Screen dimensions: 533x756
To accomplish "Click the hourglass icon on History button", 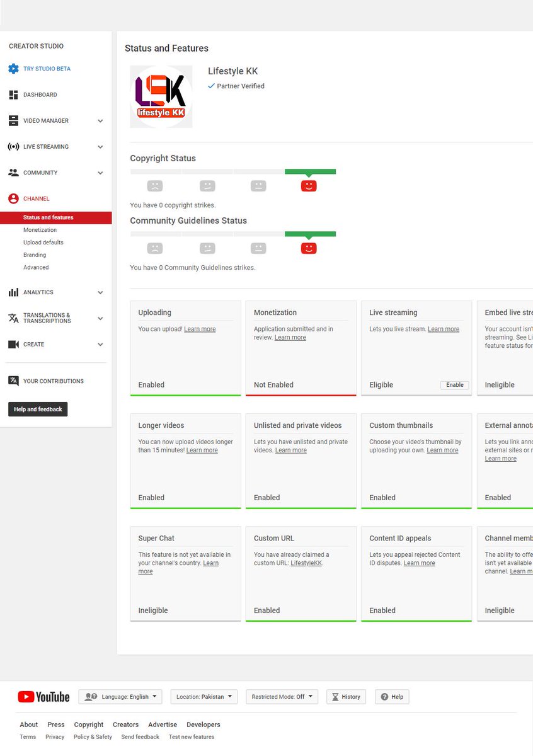I will tap(336, 697).
